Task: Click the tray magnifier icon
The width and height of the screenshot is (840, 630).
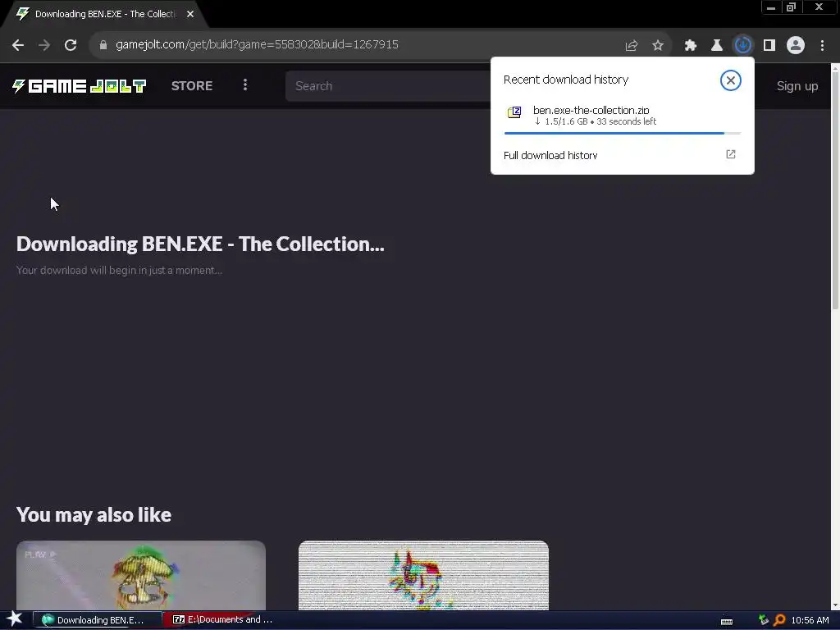Action: point(779,620)
